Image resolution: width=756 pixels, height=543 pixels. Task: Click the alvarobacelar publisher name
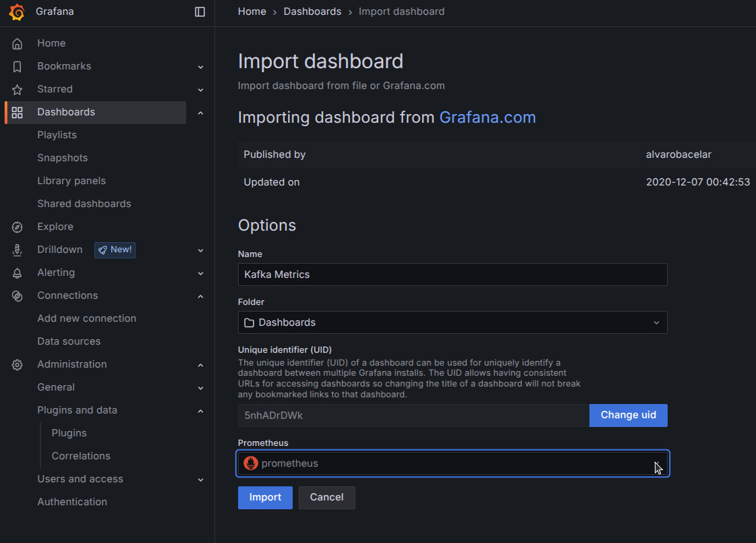[x=678, y=154]
